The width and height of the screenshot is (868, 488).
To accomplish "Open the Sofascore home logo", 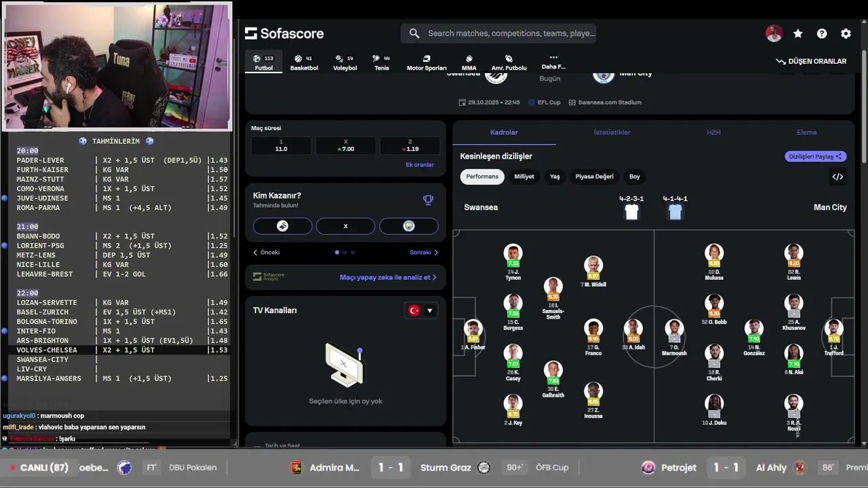I will 284,33.
